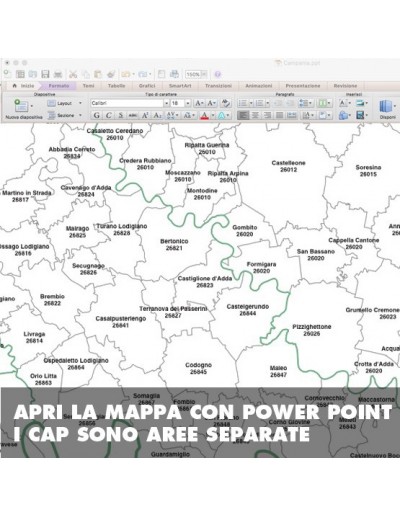Click the clear formatting eraser icon
The height and width of the screenshot is (517, 400).
click(x=226, y=103)
